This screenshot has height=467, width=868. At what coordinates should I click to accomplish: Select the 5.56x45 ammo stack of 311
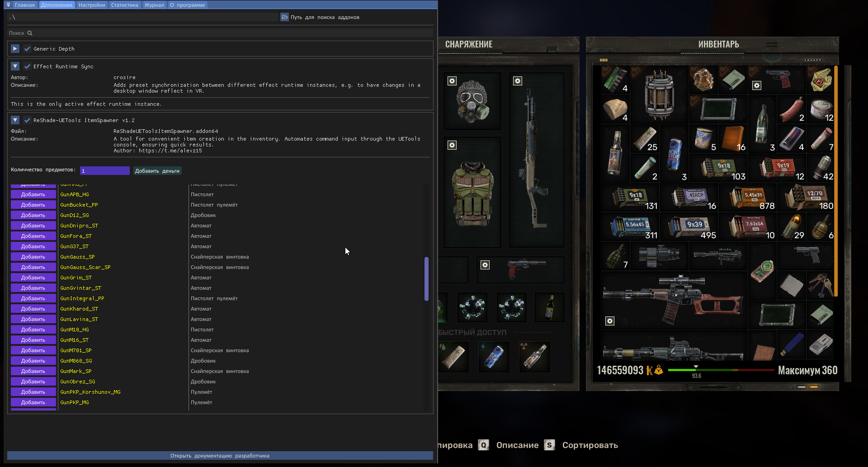click(630, 226)
